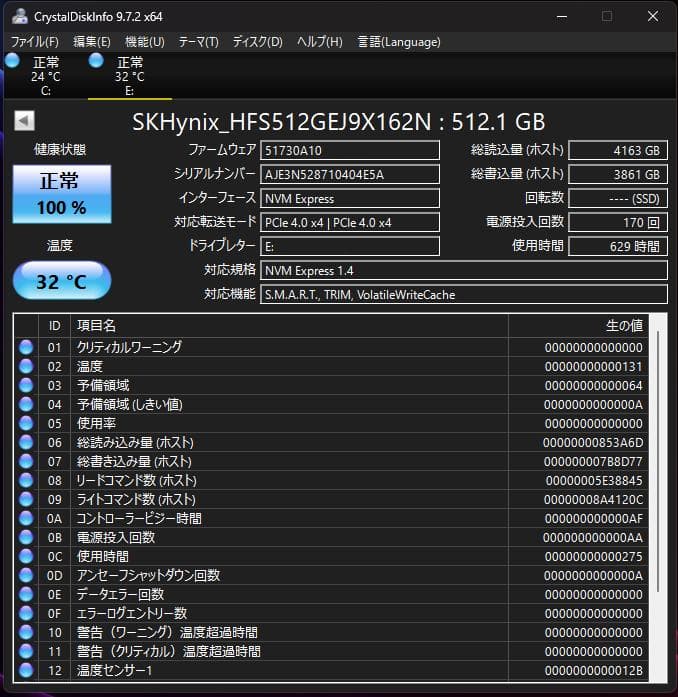Image resolution: width=678 pixels, height=697 pixels.
Task: Click power-on count value 170 回
Action: 618,222
